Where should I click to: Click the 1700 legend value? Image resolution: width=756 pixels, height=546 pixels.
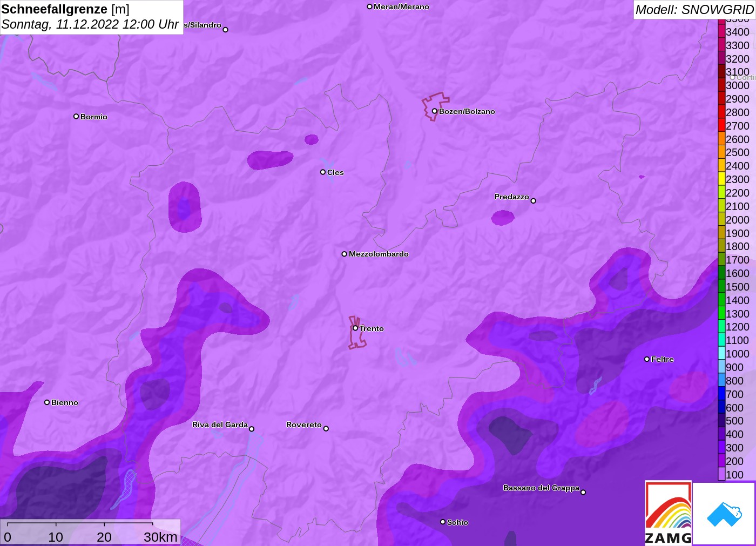(x=738, y=260)
